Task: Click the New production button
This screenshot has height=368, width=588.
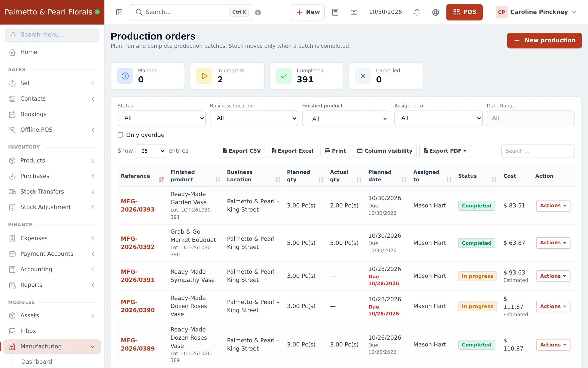Action: (x=544, y=40)
